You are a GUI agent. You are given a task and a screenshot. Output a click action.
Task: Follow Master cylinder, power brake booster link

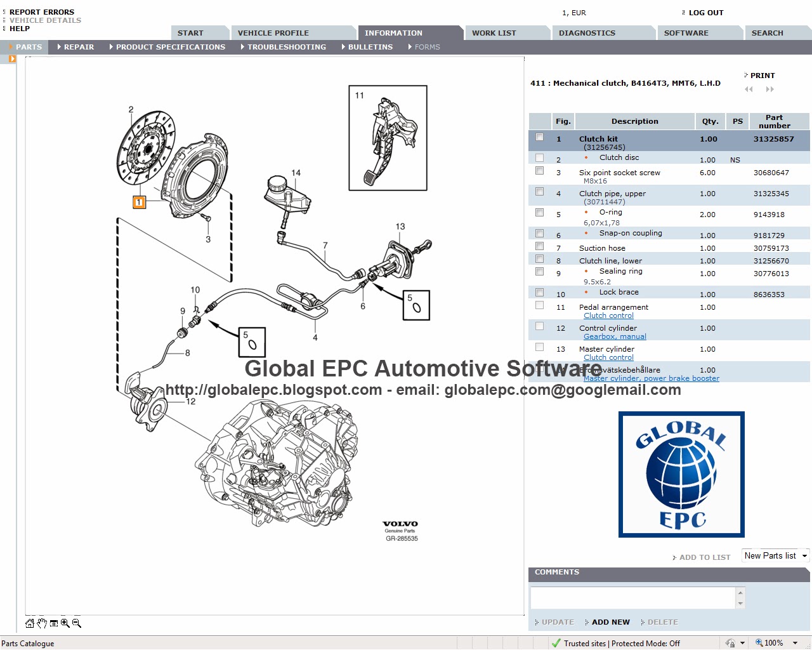652,378
